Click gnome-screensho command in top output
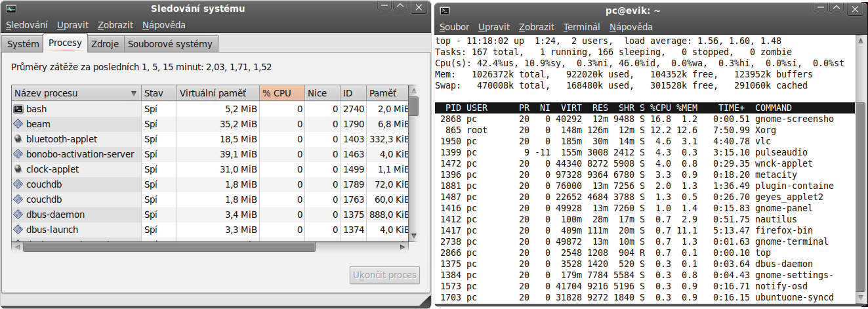 pos(795,119)
